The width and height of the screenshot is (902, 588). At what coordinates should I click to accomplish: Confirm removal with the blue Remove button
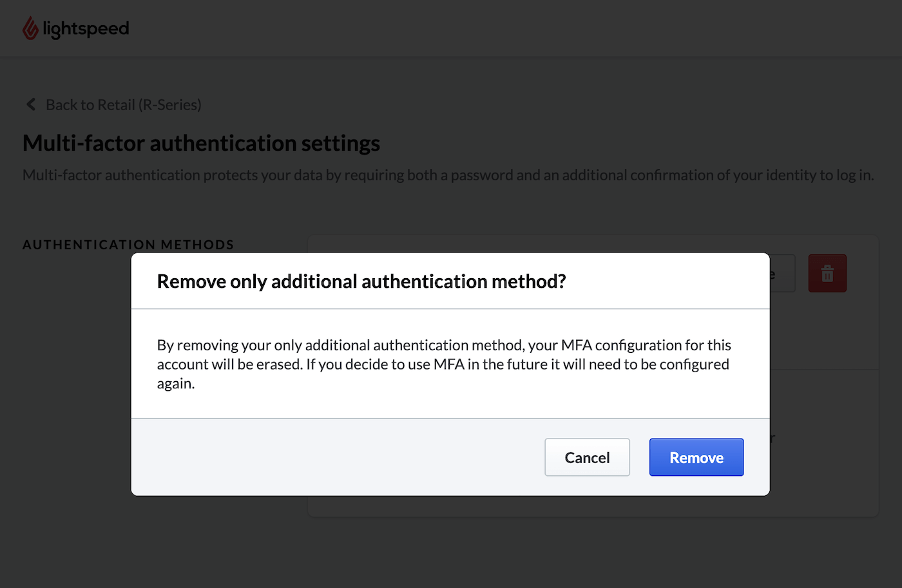(x=696, y=457)
